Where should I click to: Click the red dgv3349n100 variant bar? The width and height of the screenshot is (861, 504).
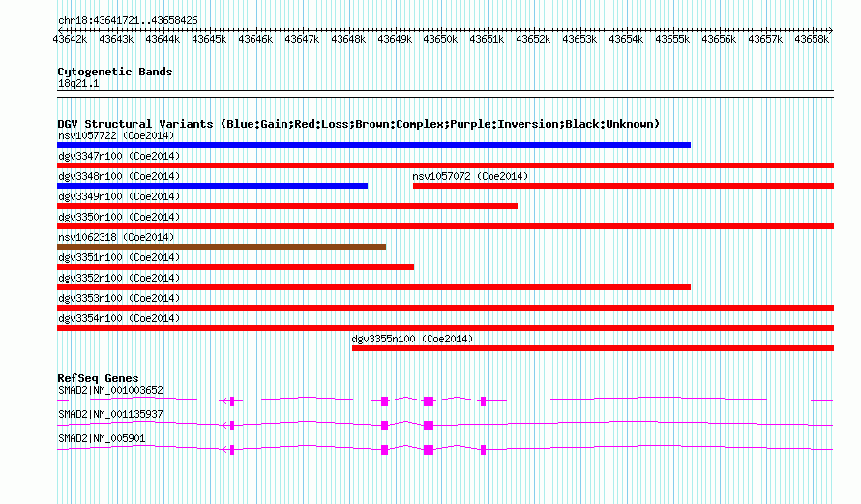287,206
